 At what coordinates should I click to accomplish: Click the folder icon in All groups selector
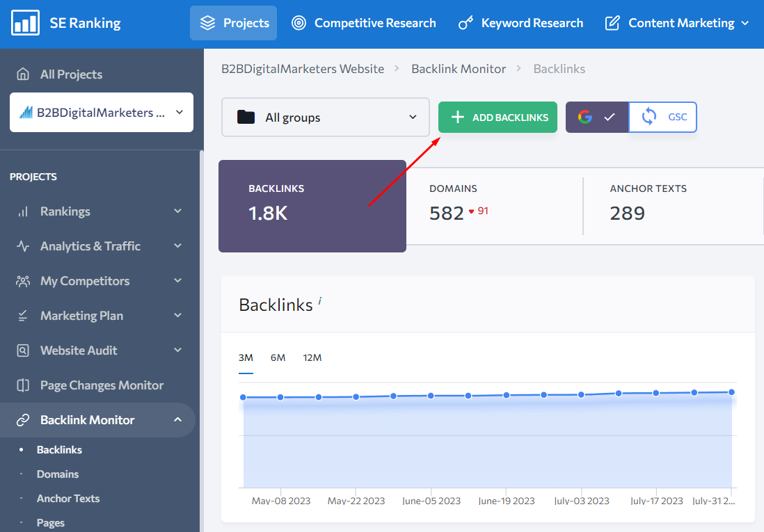pos(246,117)
